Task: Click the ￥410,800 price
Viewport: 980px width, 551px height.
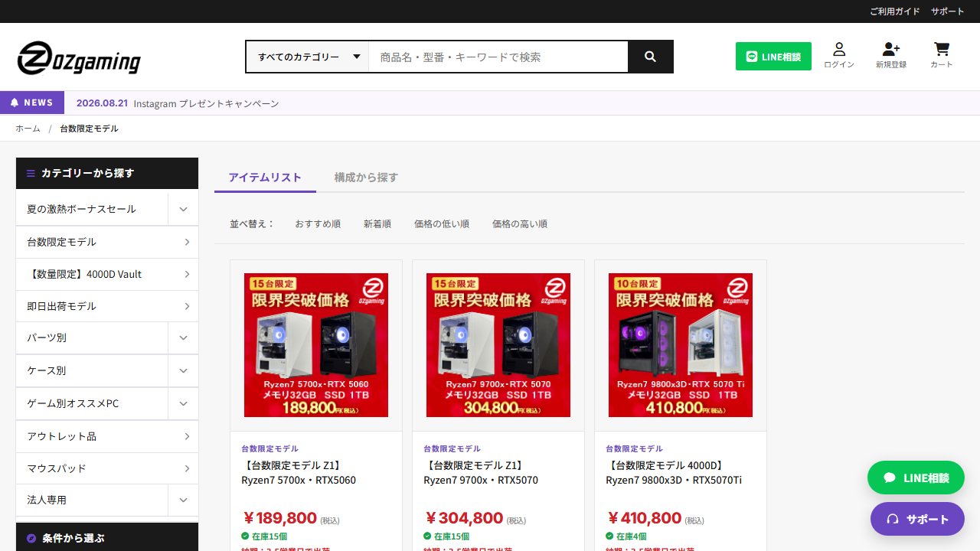Action: point(644,518)
